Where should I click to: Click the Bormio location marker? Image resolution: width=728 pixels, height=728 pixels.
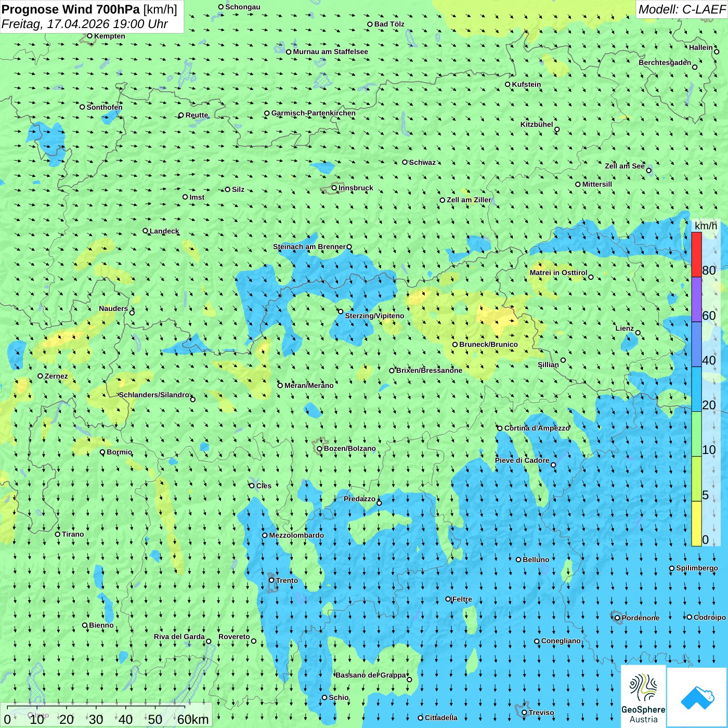pos(102,452)
